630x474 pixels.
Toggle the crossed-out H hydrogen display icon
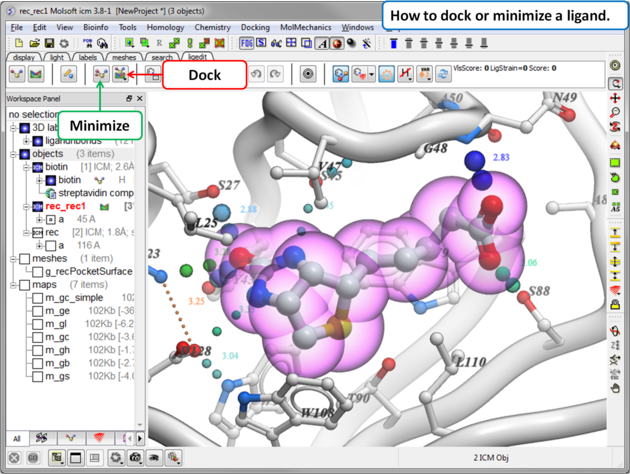[405, 74]
